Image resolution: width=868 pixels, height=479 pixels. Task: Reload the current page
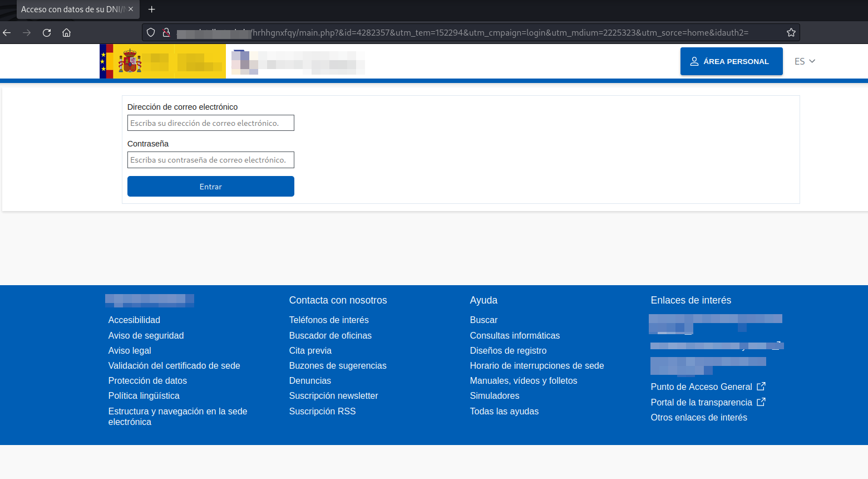coord(47,33)
